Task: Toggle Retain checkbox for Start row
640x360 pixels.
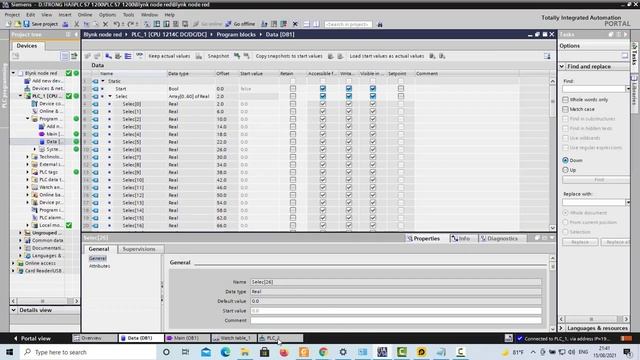Action: click(x=293, y=89)
